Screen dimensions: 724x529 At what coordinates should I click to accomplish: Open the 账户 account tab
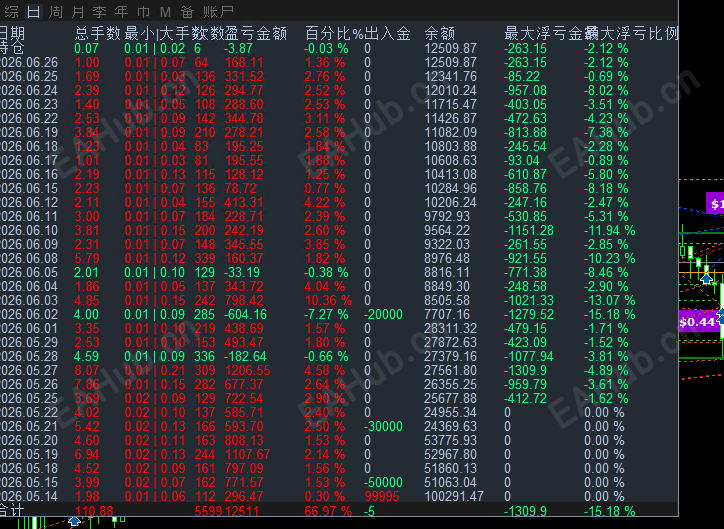point(219,12)
